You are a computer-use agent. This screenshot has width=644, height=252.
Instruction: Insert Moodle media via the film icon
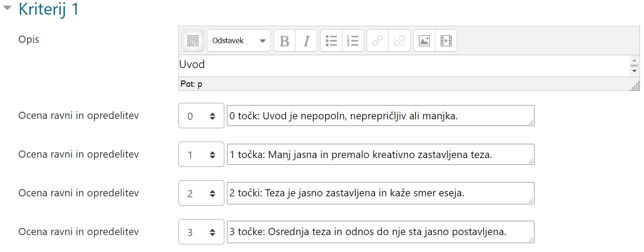[446, 41]
